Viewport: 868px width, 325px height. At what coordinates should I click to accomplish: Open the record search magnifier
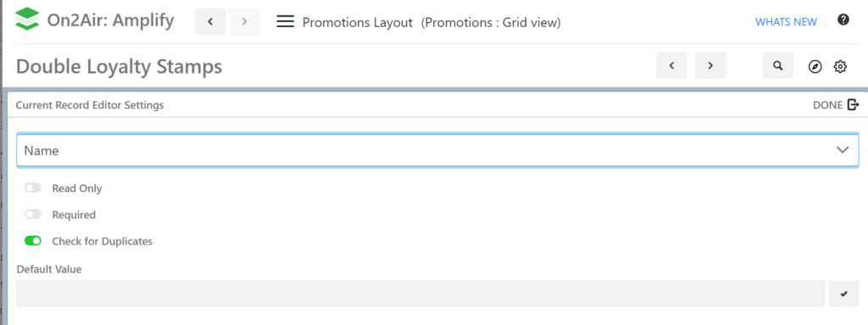coord(778,65)
